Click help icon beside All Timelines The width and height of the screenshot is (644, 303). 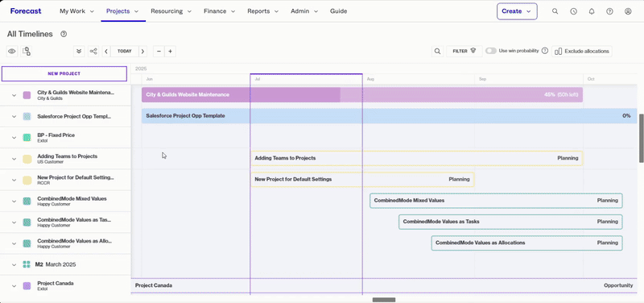[64, 34]
